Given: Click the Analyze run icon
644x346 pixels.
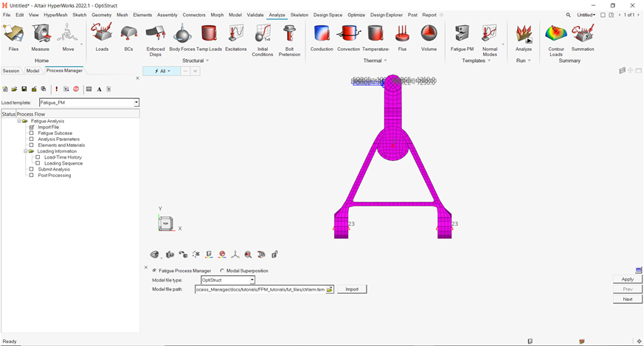Looking at the screenshot, I should (x=524, y=34).
